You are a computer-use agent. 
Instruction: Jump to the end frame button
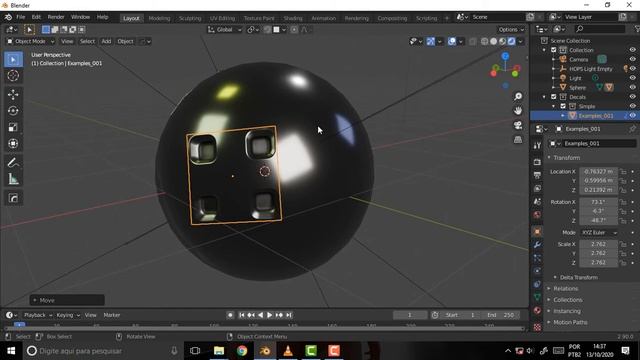tap(289, 315)
